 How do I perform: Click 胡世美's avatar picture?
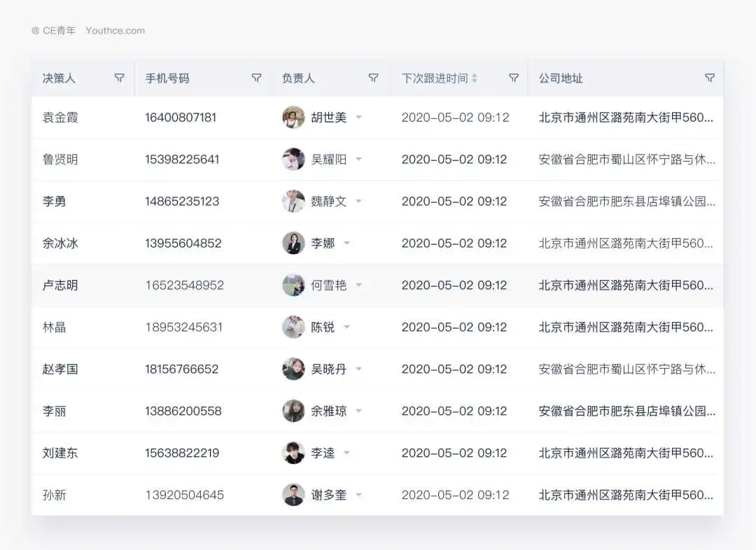[x=293, y=118]
